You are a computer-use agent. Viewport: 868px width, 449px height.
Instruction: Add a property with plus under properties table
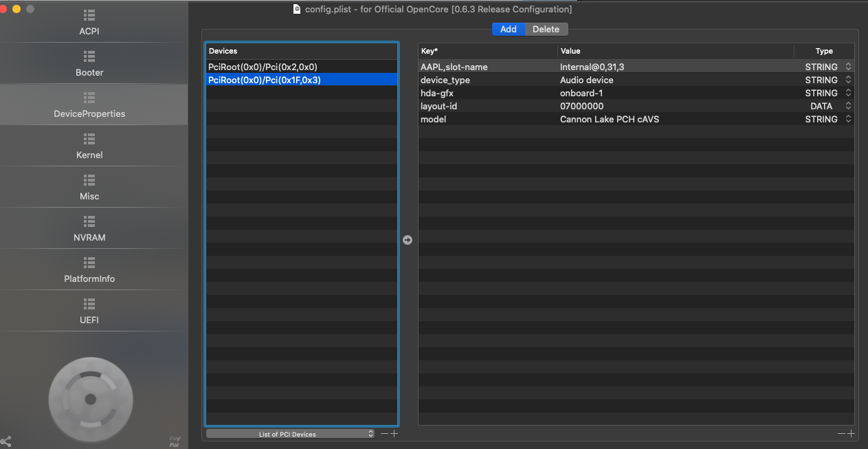tap(851, 433)
